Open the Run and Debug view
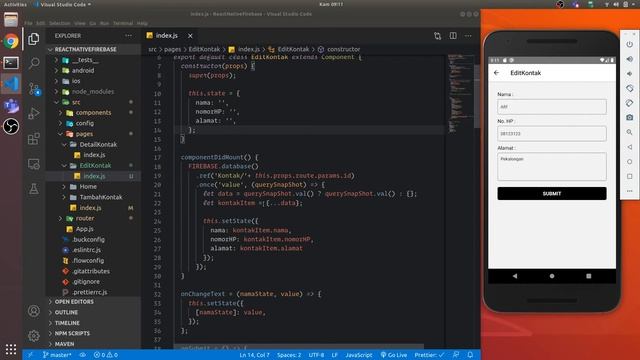Screen dimensions: 640x360 (x=34, y=113)
